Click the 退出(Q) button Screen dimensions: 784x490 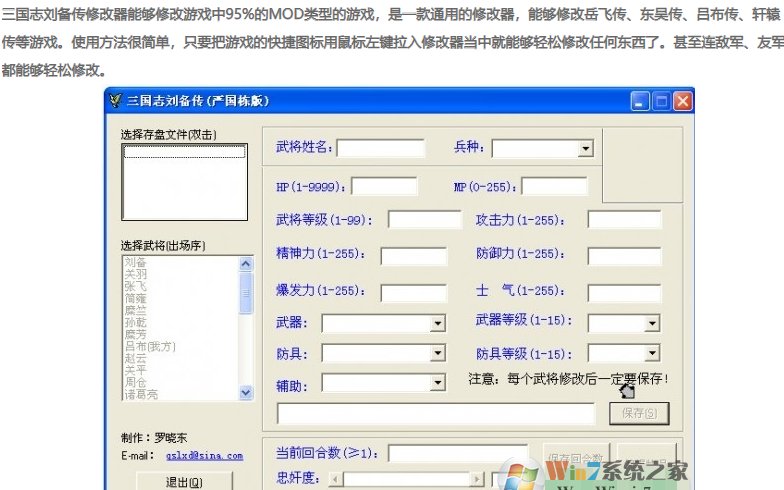tap(184, 482)
